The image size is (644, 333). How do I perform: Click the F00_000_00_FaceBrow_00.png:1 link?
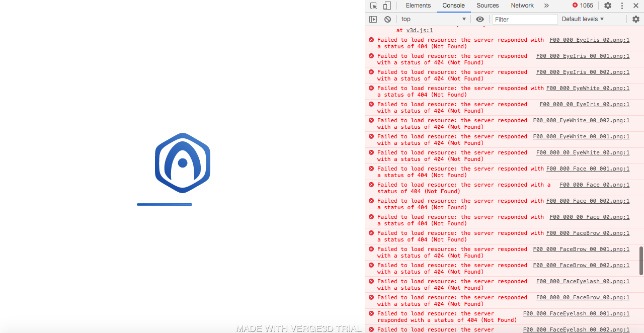tap(583, 297)
